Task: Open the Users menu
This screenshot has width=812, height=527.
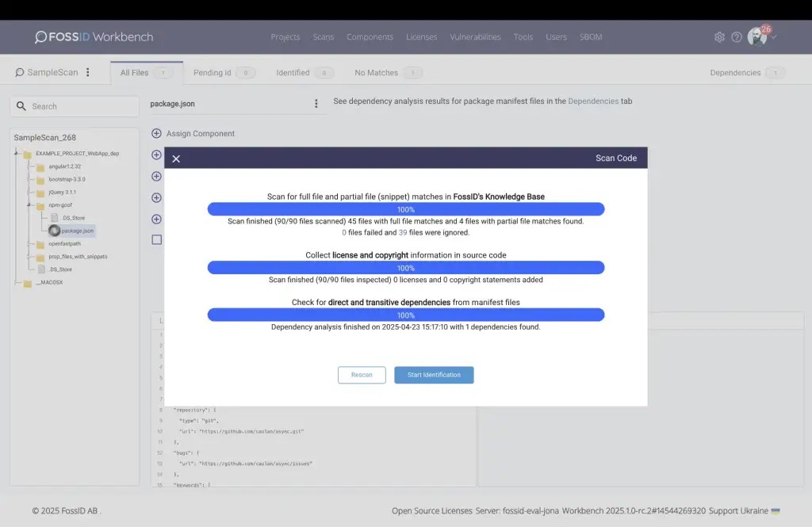Action: tap(556, 37)
